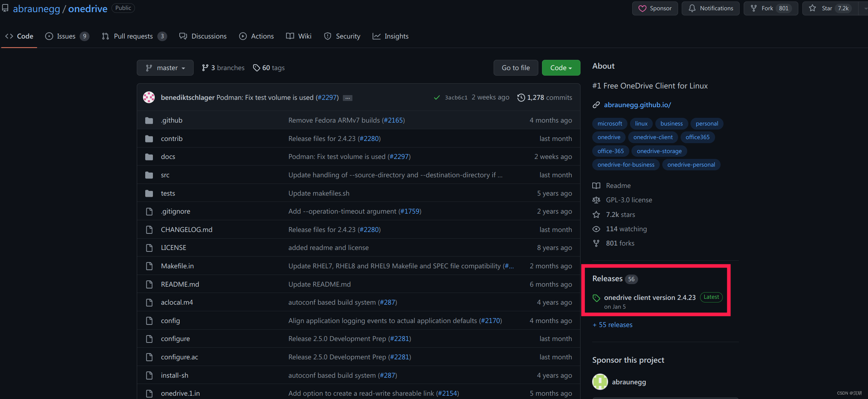Click the commit history clock icon
868x399 pixels.
click(521, 98)
